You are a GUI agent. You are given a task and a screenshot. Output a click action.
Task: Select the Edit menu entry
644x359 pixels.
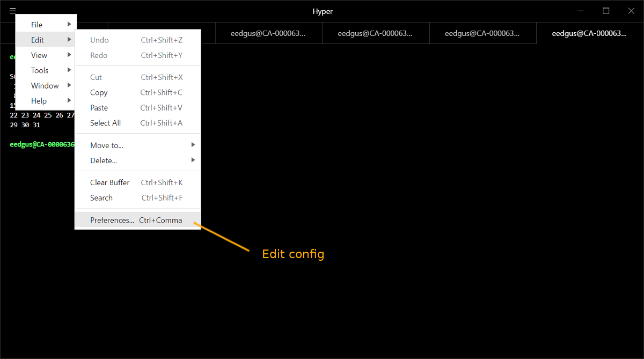[x=46, y=40]
